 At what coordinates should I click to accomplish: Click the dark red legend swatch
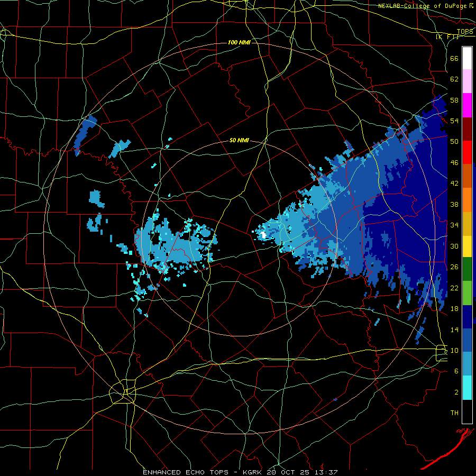pos(467,129)
